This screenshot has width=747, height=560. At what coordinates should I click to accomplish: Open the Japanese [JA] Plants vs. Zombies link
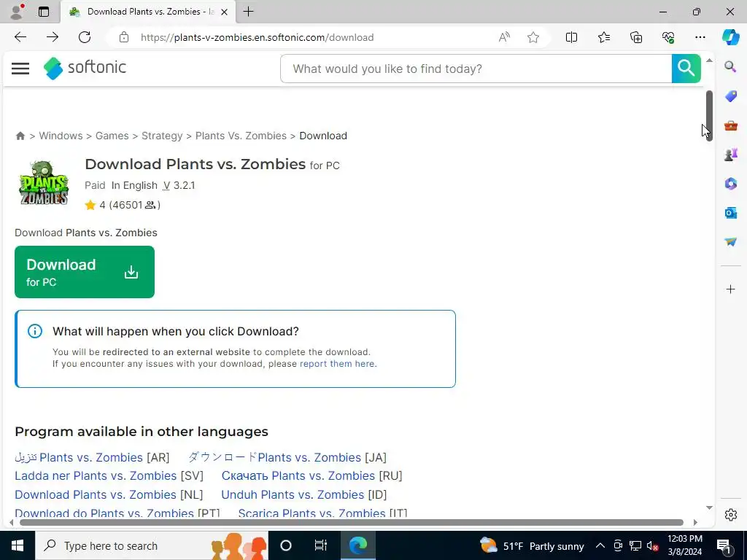tap(287, 457)
